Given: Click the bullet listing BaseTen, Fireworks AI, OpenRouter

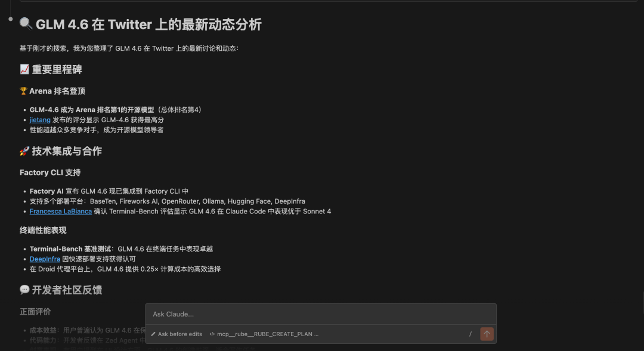Looking at the screenshot, I should click(167, 201).
